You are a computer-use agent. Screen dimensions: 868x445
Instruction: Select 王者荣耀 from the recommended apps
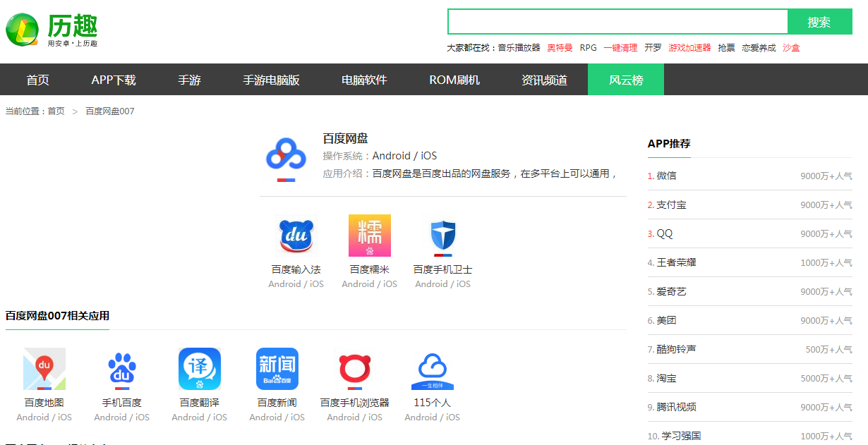pos(676,262)
